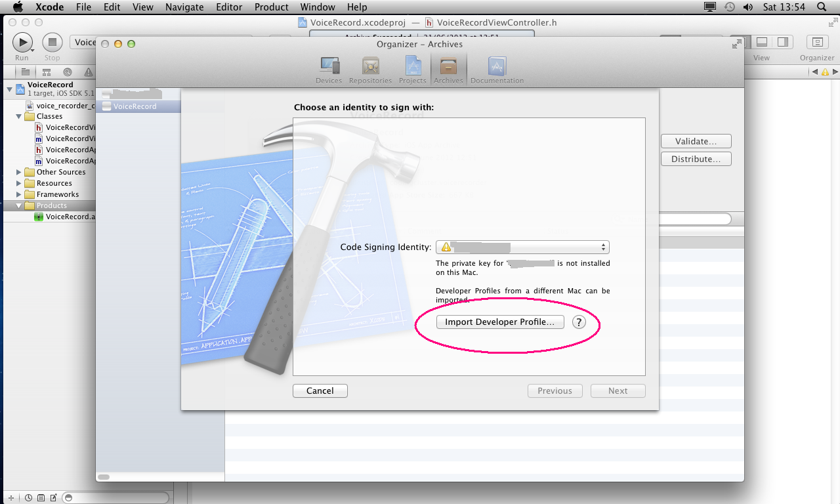Click the Previous button in the dialog

pyautogui.click(x=555, y=390)
